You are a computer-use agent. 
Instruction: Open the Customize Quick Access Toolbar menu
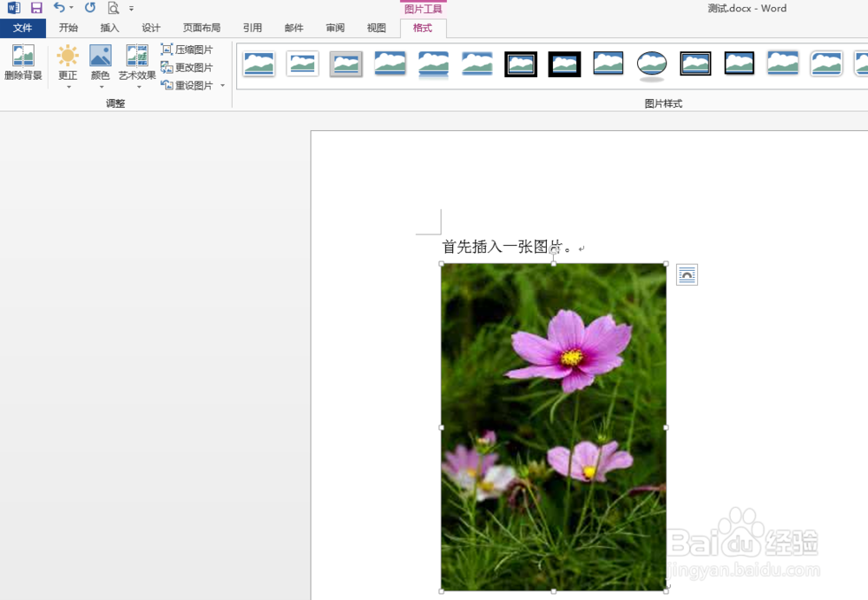pyautogui.click(x=132, y=8)
